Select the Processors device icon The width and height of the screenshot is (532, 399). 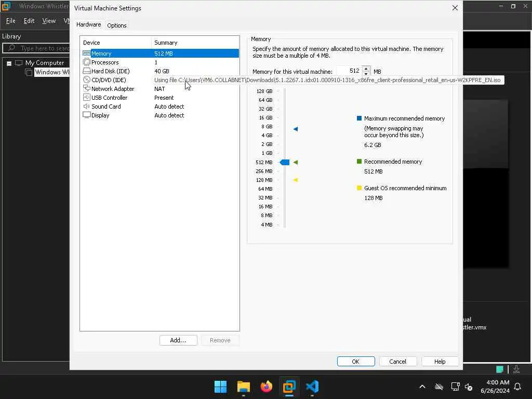pyautogui.click(x=87, y=62)
